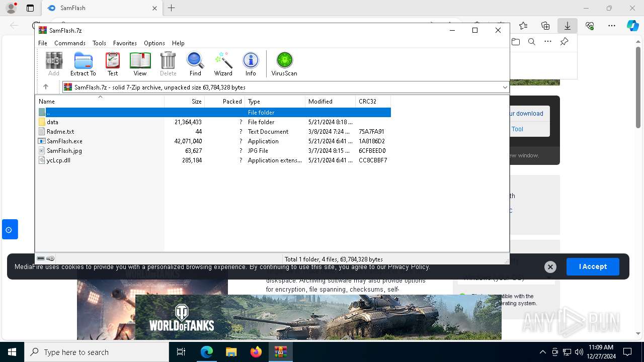Select SamFlash.jpg file
Viewport: 644px width, 362px height.
213,151
